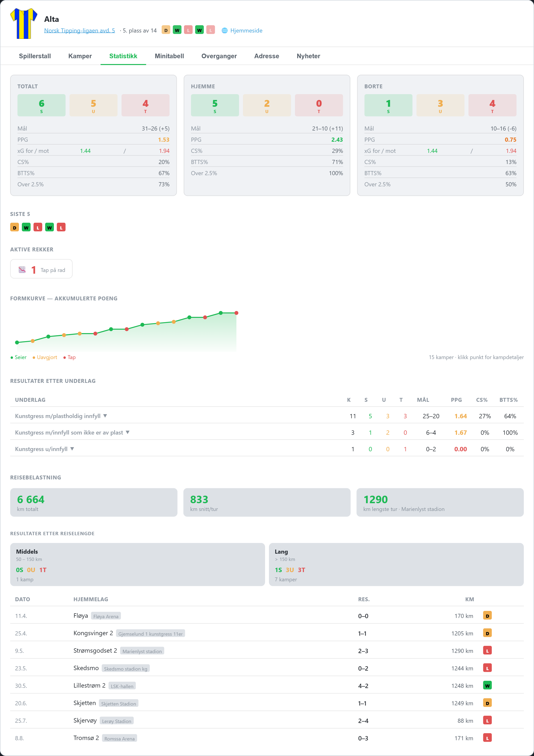Click the 25.7. date for Skjervøy match
The image size is (534, 756).
[21, 720]
